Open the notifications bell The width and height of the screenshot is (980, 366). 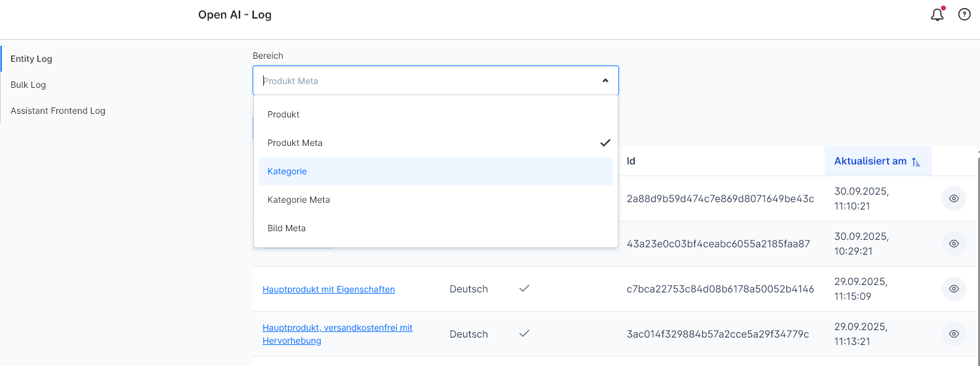point(937,15)
